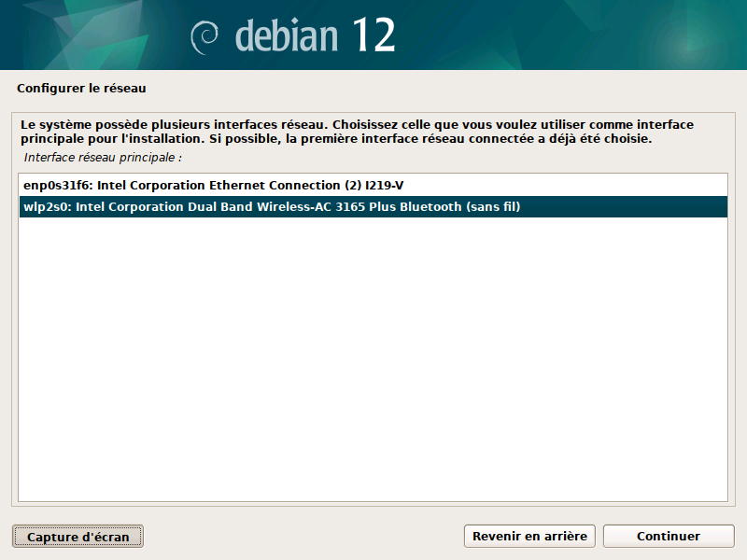
Task: Click the 'Interface réseau principale' label
Action: (103, 158)
